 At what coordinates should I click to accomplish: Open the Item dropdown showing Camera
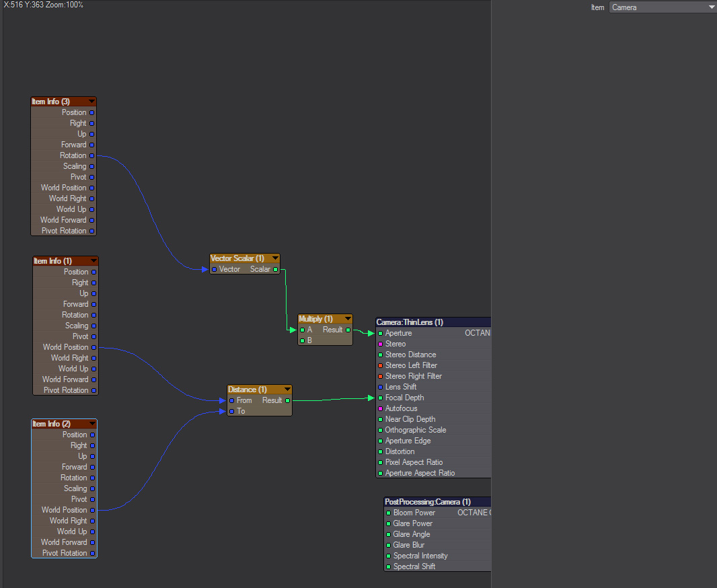[663, 7]
